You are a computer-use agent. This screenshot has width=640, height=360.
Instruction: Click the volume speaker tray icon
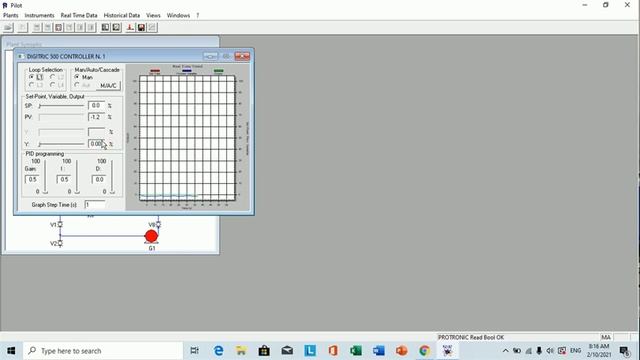(550, 351)
